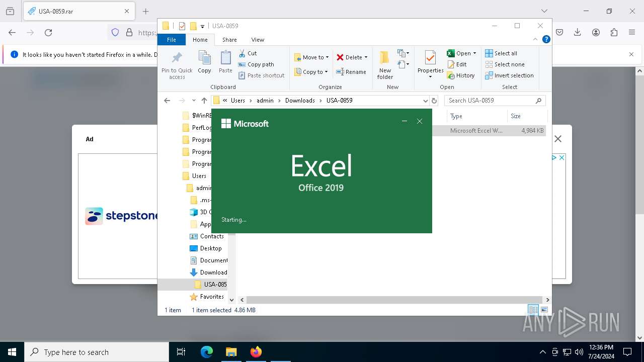Viewport: 644px width, 362px height.
Task: Select Desktop in navigation tree
Action: 211,248
